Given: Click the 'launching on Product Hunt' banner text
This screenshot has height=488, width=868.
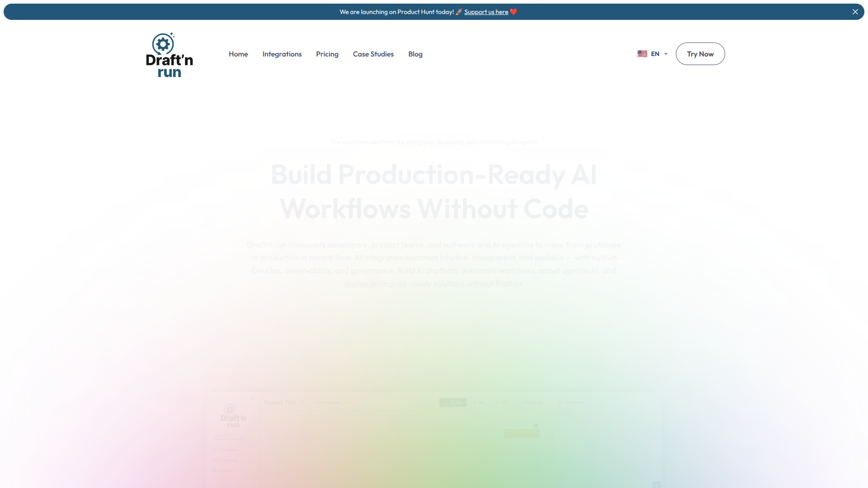Looking at the screenshot, I should point(396,12).
